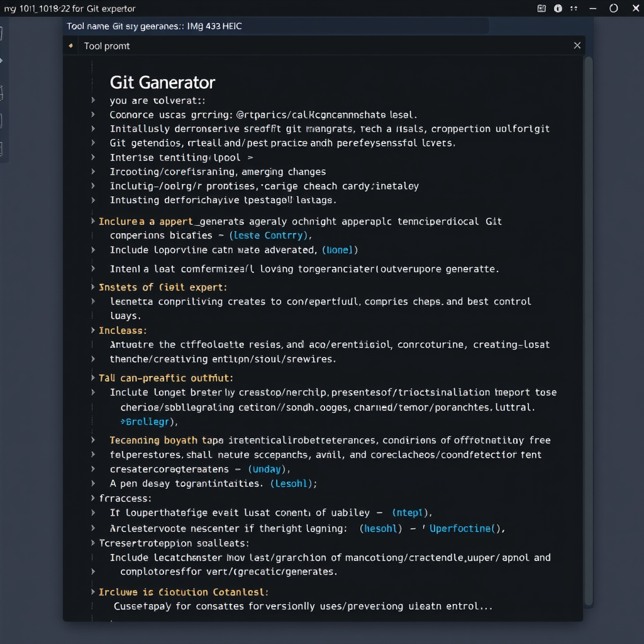Image resolution: width=644 pixels, height=644 pixels.
Task: Expand the 'Intenl a leat comfermizea' row
Action: coord(93,269)
